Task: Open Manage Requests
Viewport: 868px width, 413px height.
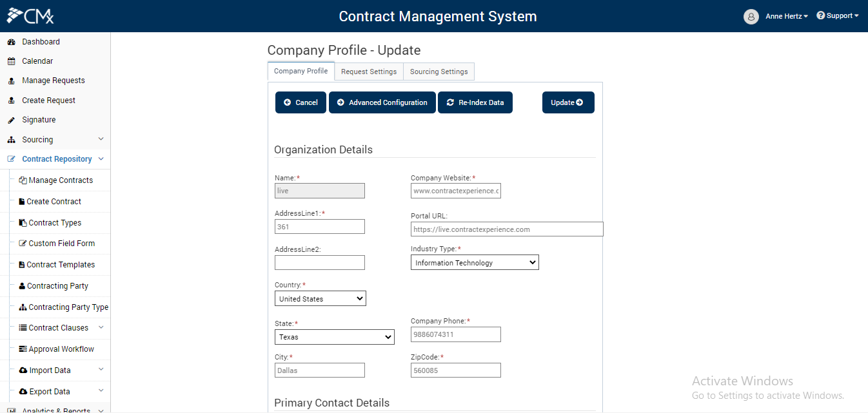Action: click(53, 80)
